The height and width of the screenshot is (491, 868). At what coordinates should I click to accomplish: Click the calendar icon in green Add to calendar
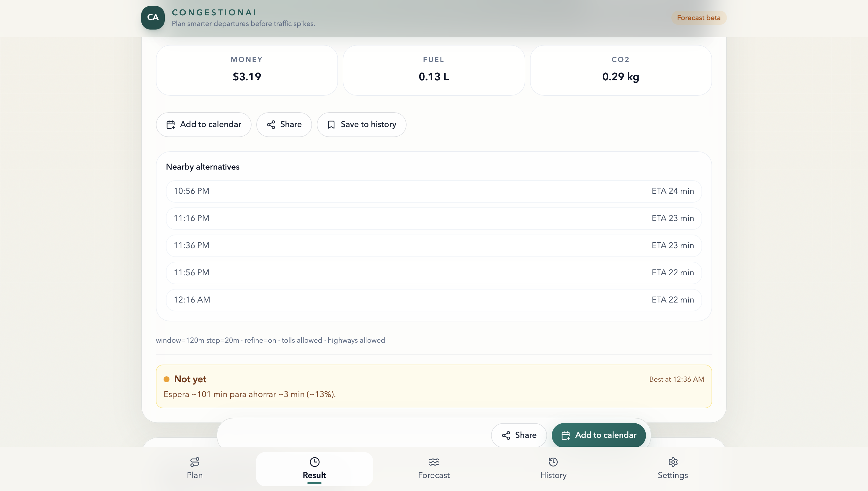click(565, 435)
